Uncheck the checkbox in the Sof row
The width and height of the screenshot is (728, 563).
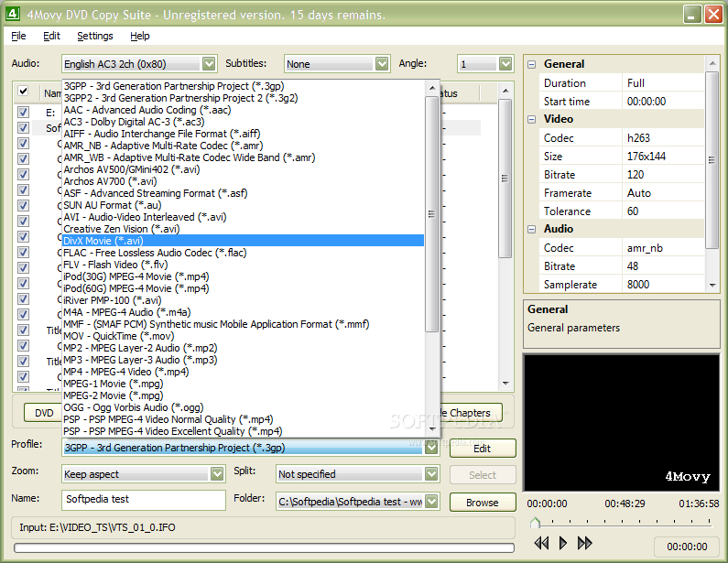[x=23, y=127]
